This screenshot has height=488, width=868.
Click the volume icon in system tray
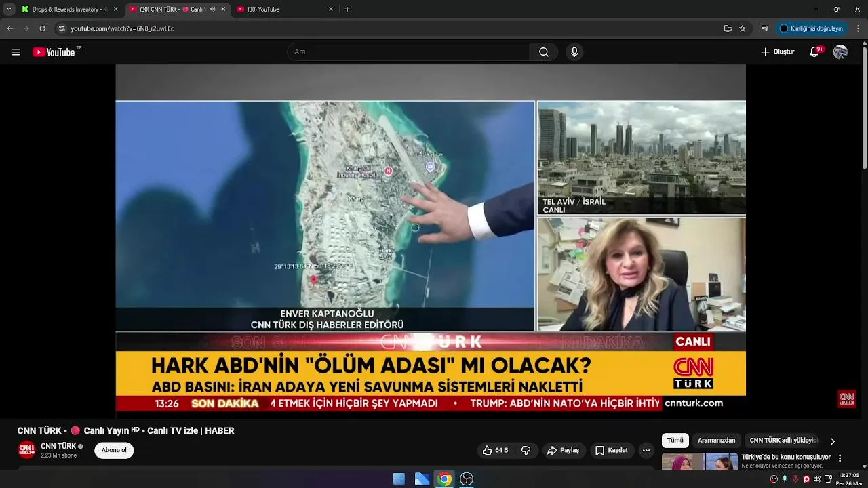coord(817,479)
